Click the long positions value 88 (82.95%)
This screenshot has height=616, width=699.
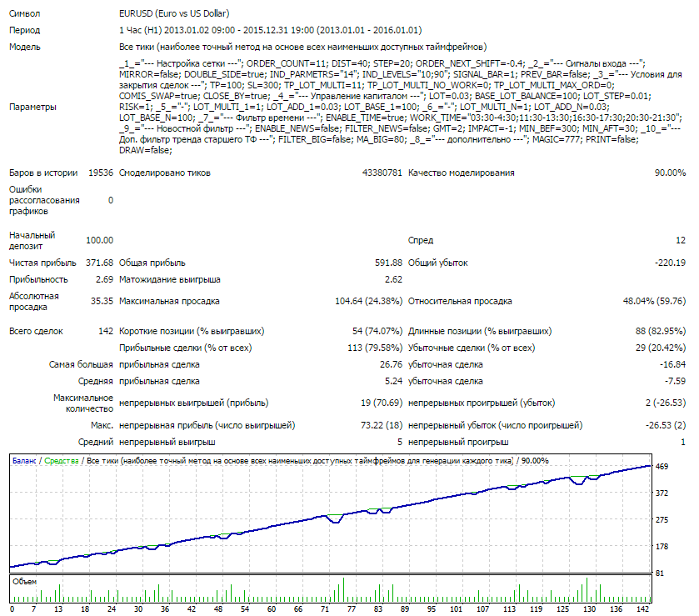point(661,331)
